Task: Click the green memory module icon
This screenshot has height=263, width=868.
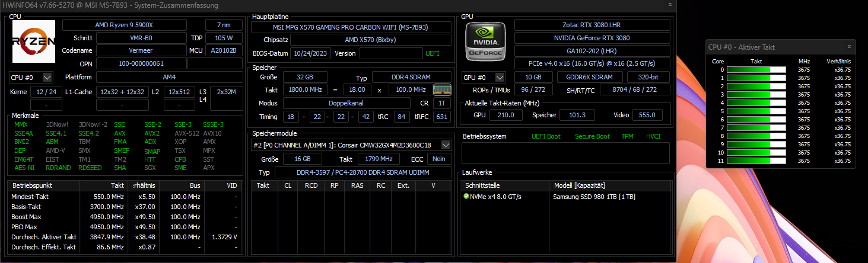Action: pyautogui.click(x=442, y=89)
